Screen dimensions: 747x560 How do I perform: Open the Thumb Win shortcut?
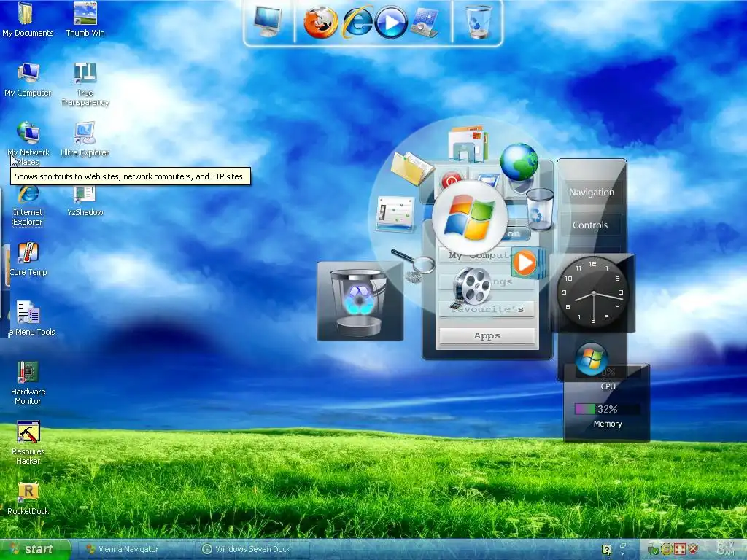coord(85,19)
